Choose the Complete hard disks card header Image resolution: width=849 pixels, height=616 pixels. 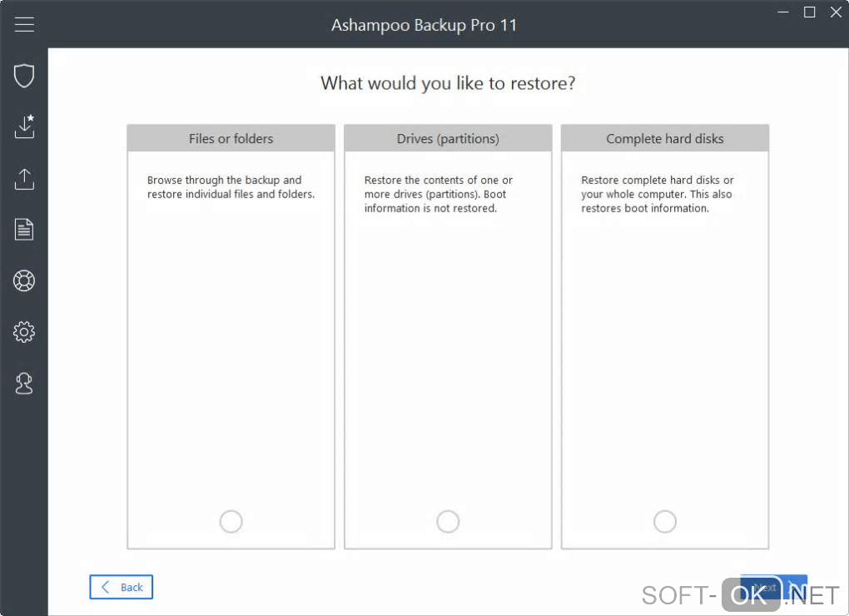[665, 138]
